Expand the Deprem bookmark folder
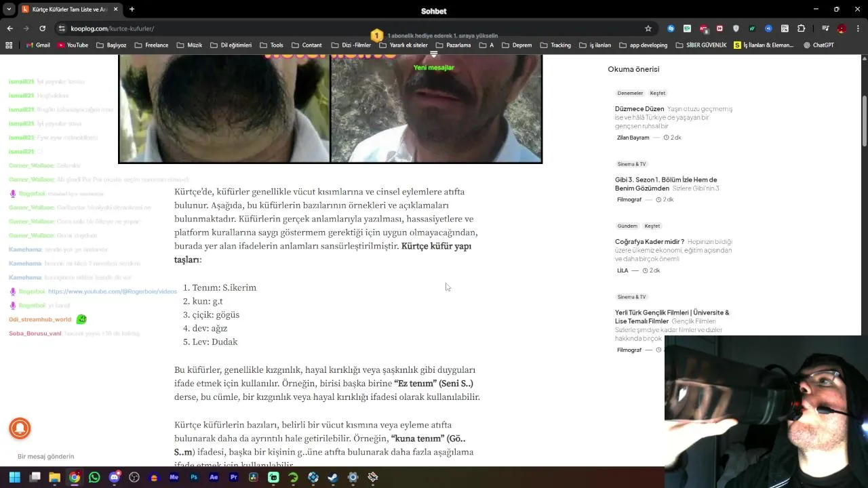The image size is (868, 488). click(x=517, y=45)
